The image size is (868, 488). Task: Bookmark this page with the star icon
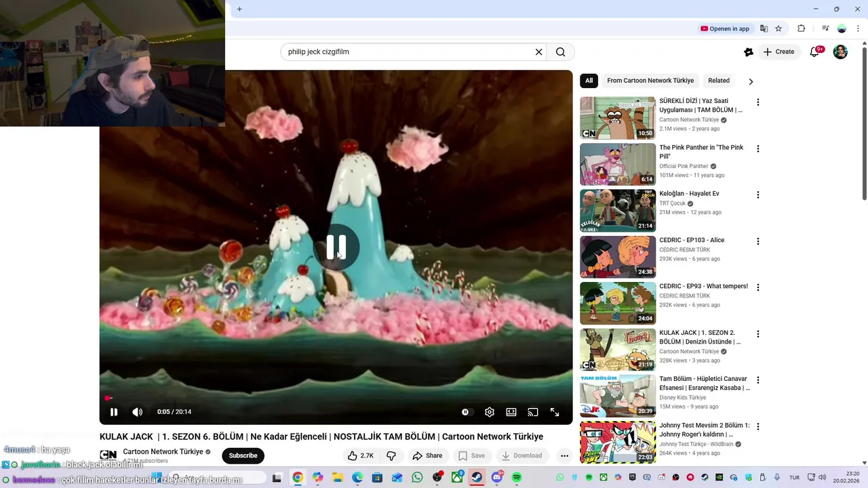coord(778,28)
